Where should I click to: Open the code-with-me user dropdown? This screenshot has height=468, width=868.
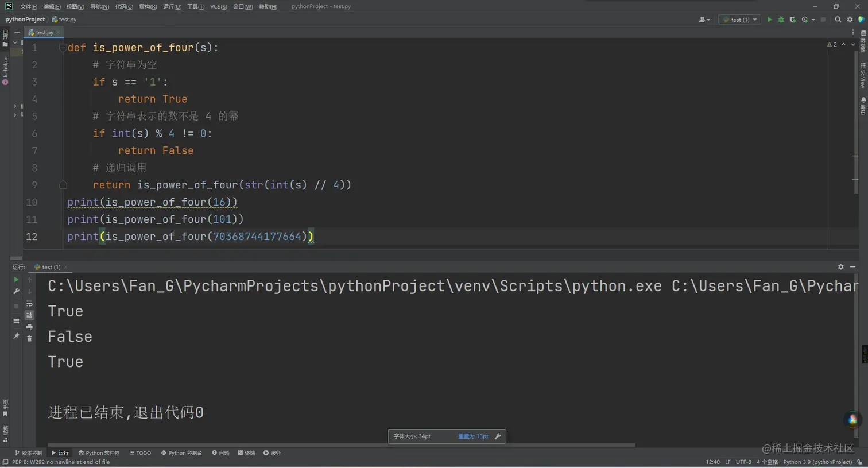[704, 20]
